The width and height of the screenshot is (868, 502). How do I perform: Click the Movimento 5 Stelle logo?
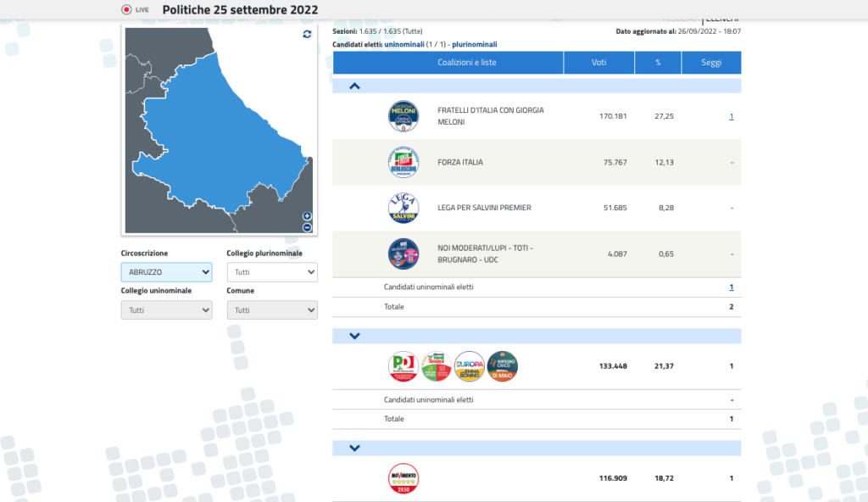click(403, 478)
